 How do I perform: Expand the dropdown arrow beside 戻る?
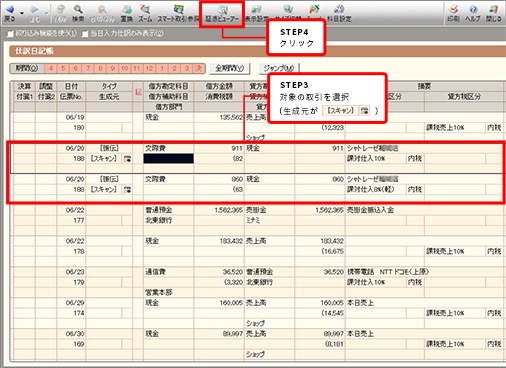[x=22, y=13]
